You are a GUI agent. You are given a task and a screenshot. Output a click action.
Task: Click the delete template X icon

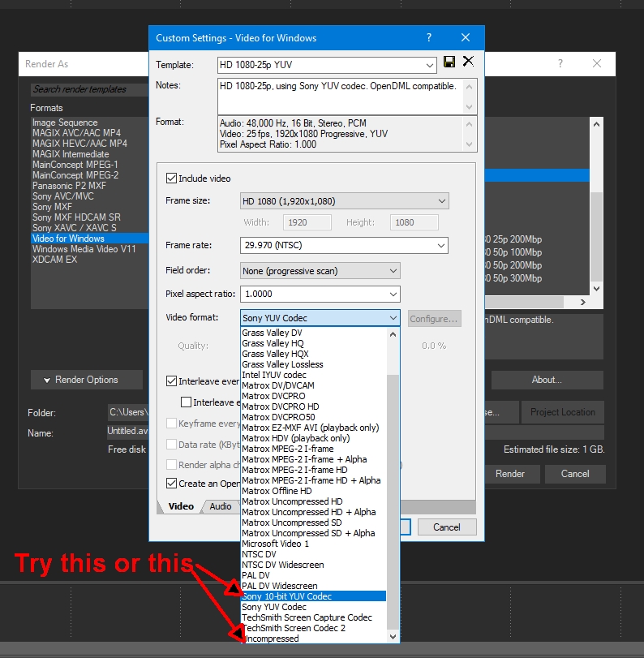click(468, 62)
